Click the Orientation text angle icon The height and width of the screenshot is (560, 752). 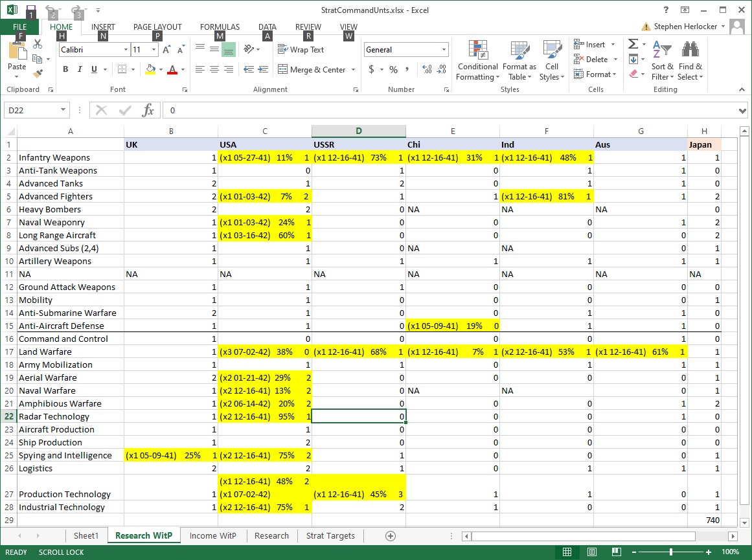249,49
